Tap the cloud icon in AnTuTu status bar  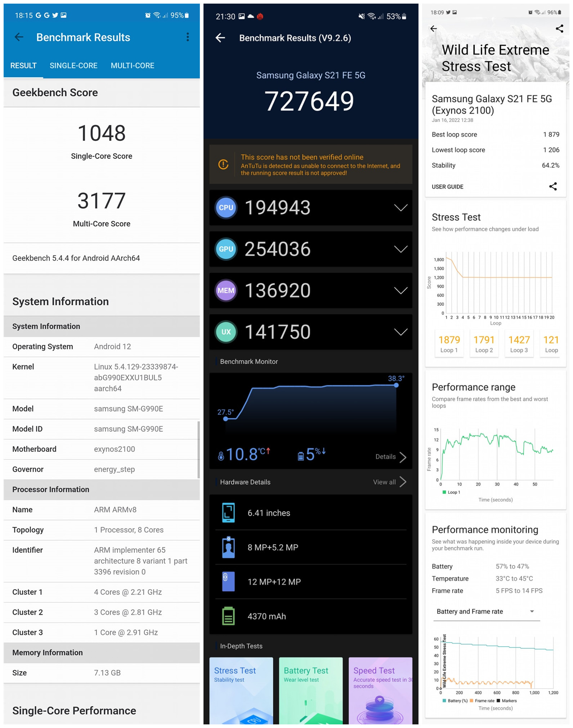[x=251, y=16]
